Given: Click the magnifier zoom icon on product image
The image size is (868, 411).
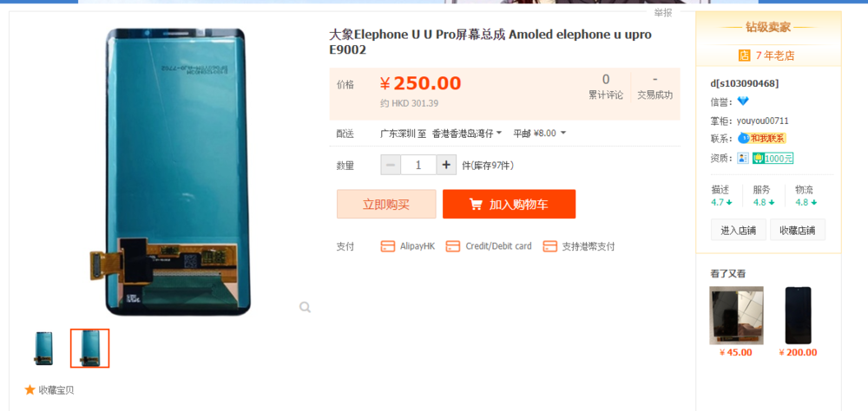Looking at the screenshot, I should point(305,307).
